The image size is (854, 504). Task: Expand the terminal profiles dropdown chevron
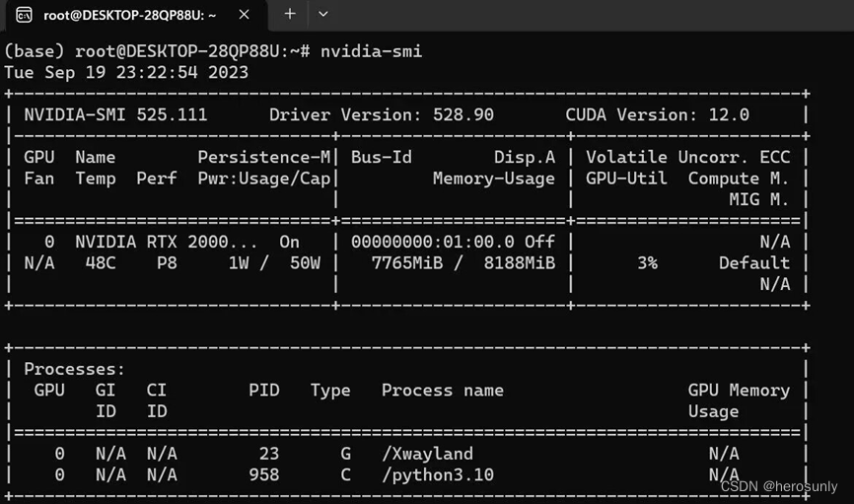pyautogui.click(x=322, y=14)
